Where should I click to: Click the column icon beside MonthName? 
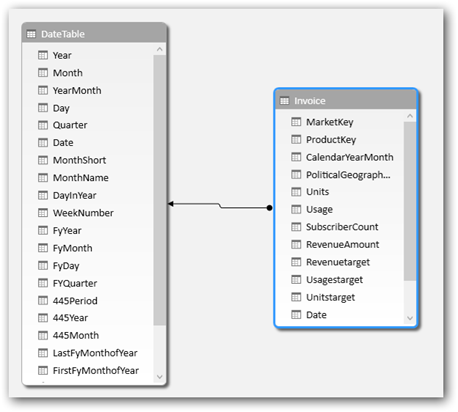pyautogui.click(x=43, y=178)
